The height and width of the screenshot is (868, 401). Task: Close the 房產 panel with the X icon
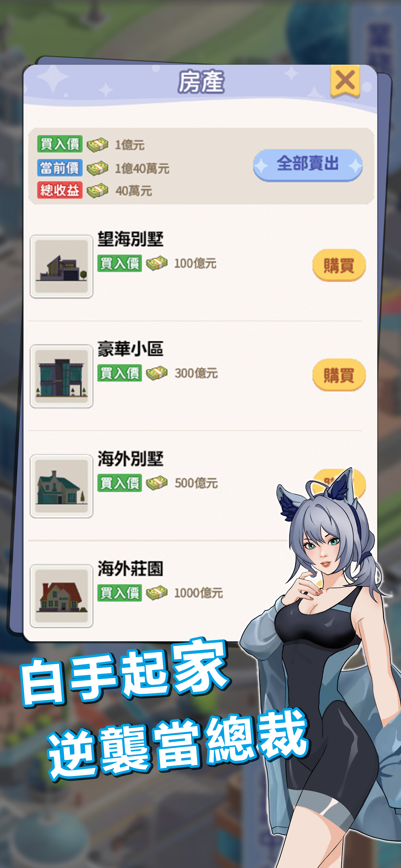click(345, 81)
